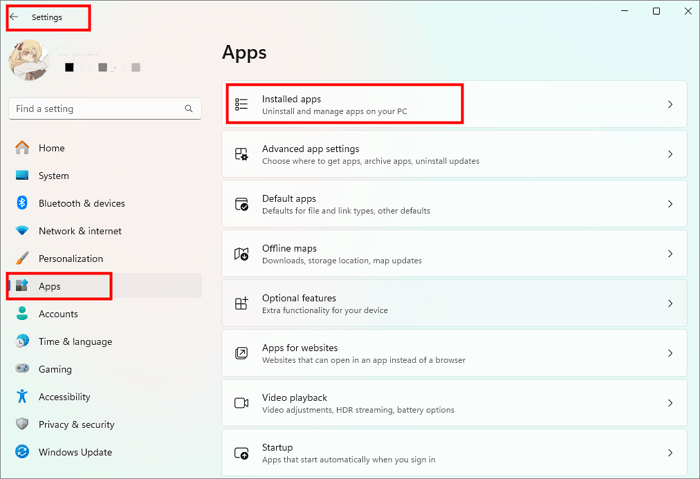This screenshot has width=700, height=479.
Task: Click the Personalization paintbrush icon
Action: [22, 258]
